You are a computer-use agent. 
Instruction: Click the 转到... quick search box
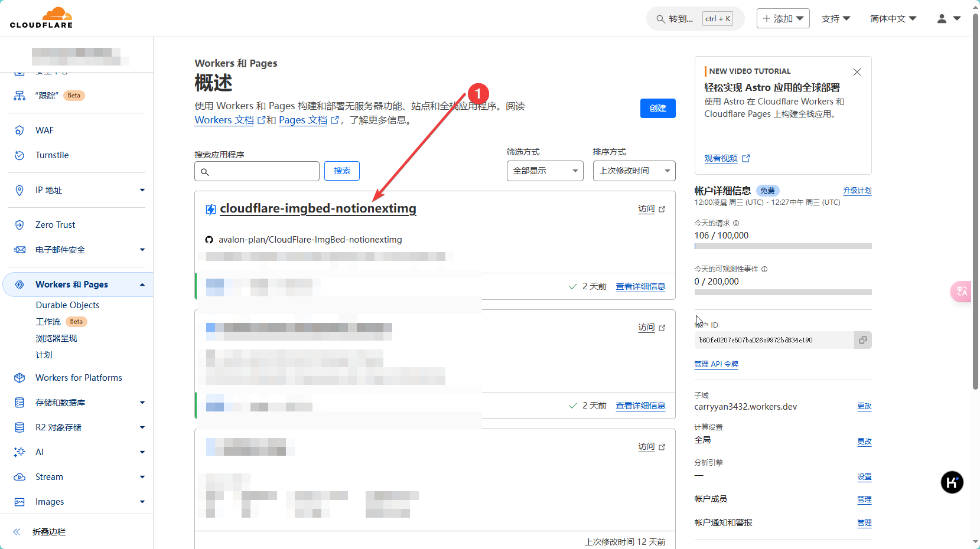(x=695, y=19)
